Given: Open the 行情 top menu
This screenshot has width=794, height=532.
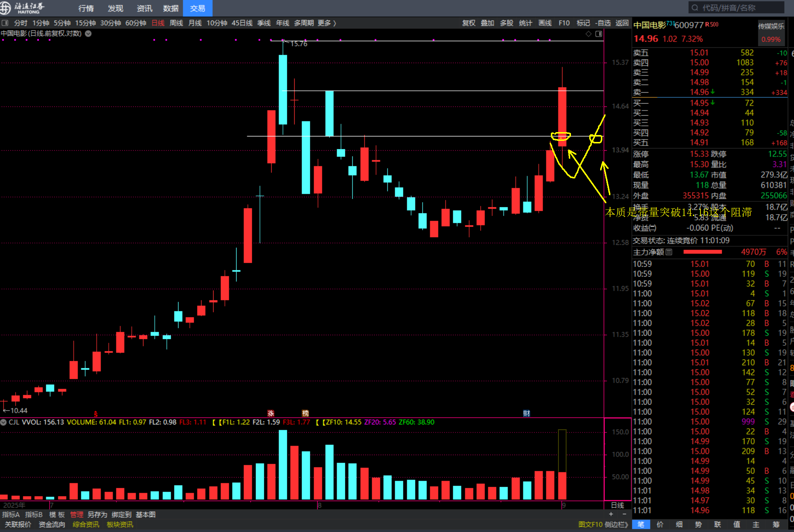Looking at the screenshot, I should 86,8.
